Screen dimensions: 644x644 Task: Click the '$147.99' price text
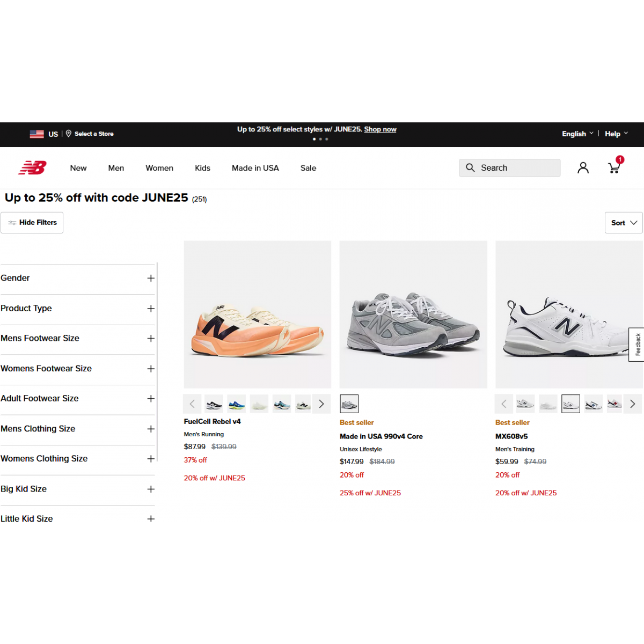pos(352,462)
